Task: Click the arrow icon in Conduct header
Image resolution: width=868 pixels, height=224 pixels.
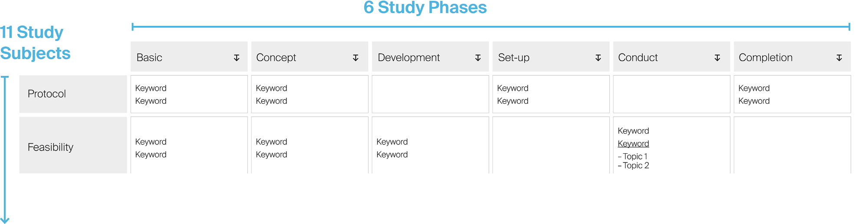Action: [717, 58]
